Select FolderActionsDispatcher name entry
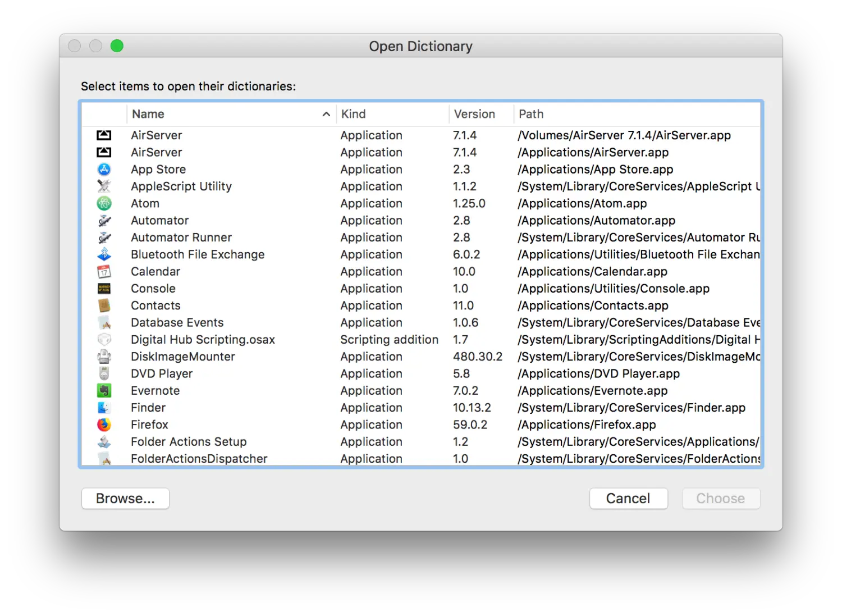The height and width of the screenshot is (616, 842). point(199,459)
